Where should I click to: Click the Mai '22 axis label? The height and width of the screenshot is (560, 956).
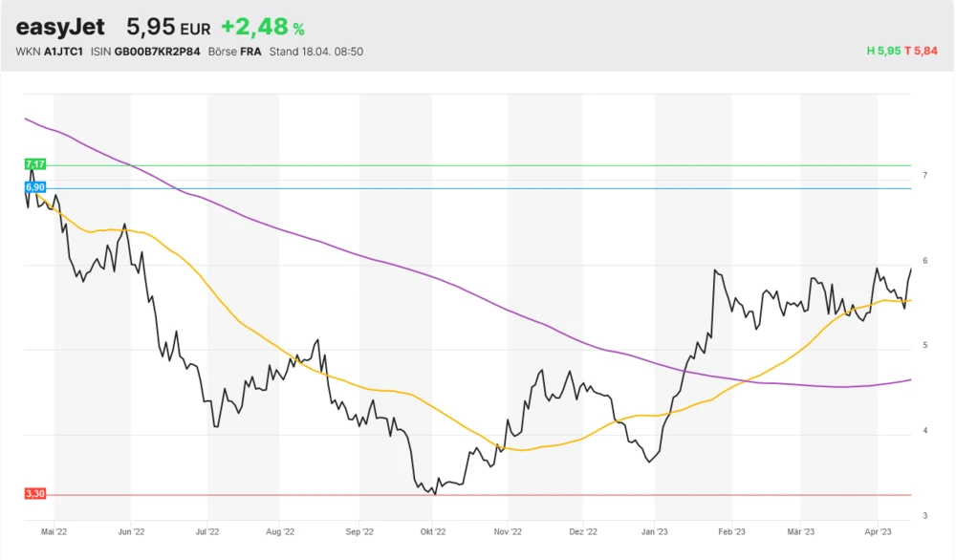click(x=54, y=530)
